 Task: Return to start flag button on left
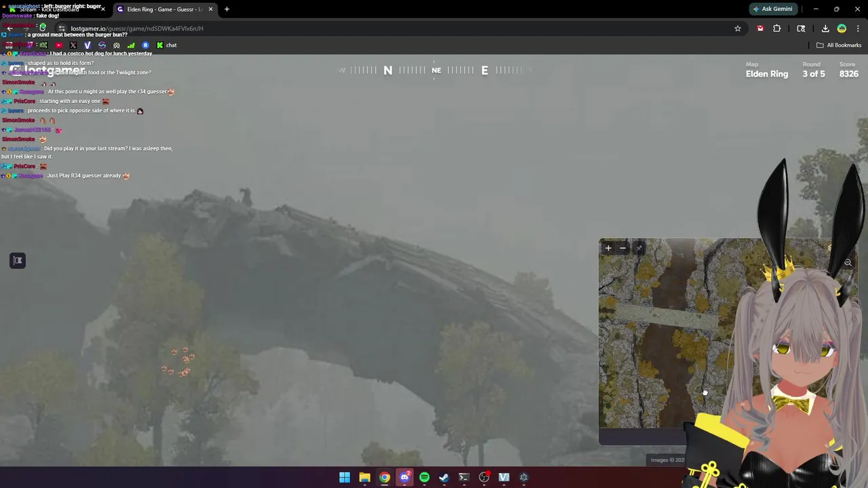tap(18, 260)
